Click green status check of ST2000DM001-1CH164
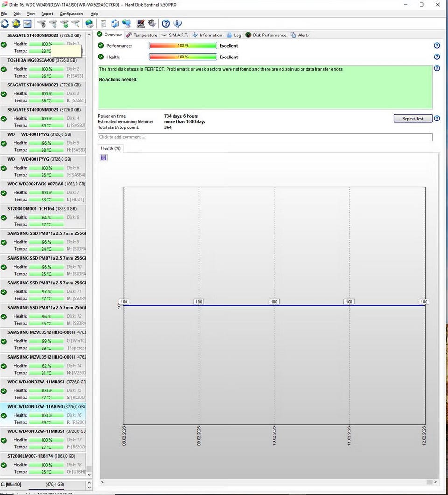The width and height of the screenshot is (448, 495). pyautogui.click(x=4, y=218)
